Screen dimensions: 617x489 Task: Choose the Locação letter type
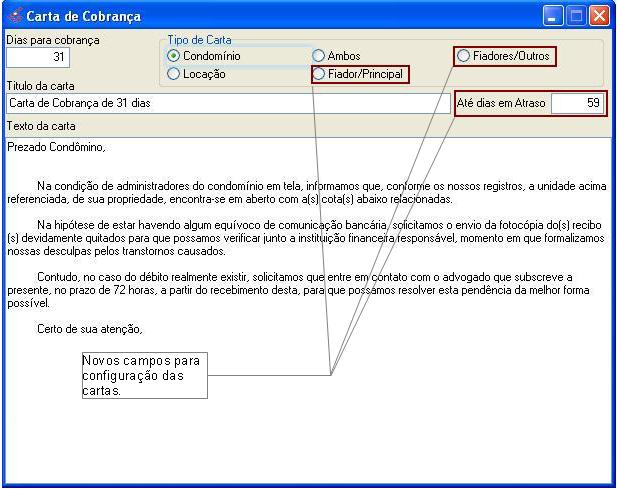coord(174,74)
